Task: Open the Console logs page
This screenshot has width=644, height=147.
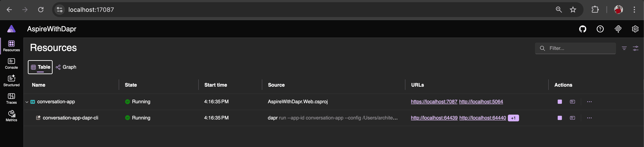Action: [11, 64]
